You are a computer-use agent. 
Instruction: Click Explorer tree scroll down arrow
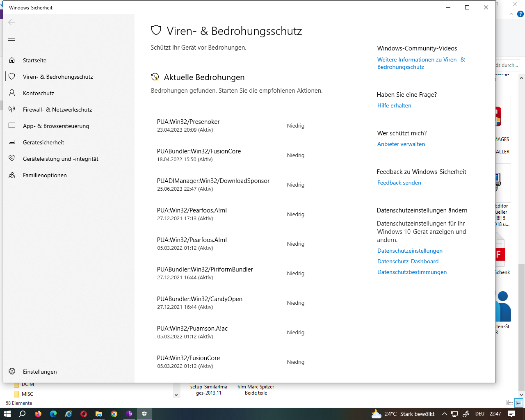pyautogui.click(x=176, y=395)
